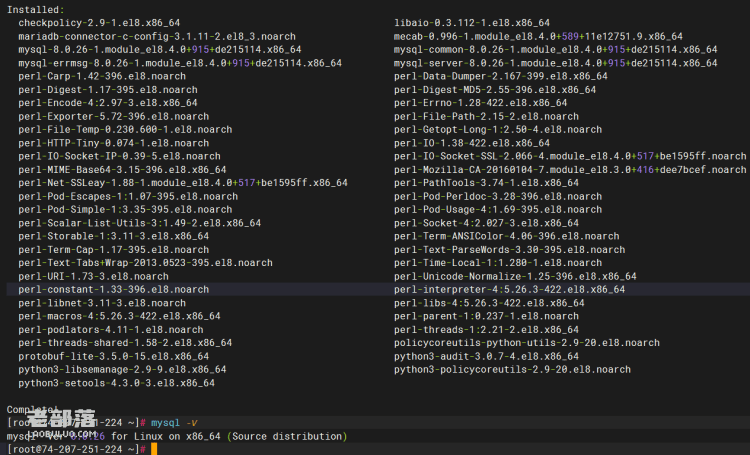Click perl-Socket-4:2.027-3.el8.x86_64
This screenshot has height=455, width=750.
[486, 223]
